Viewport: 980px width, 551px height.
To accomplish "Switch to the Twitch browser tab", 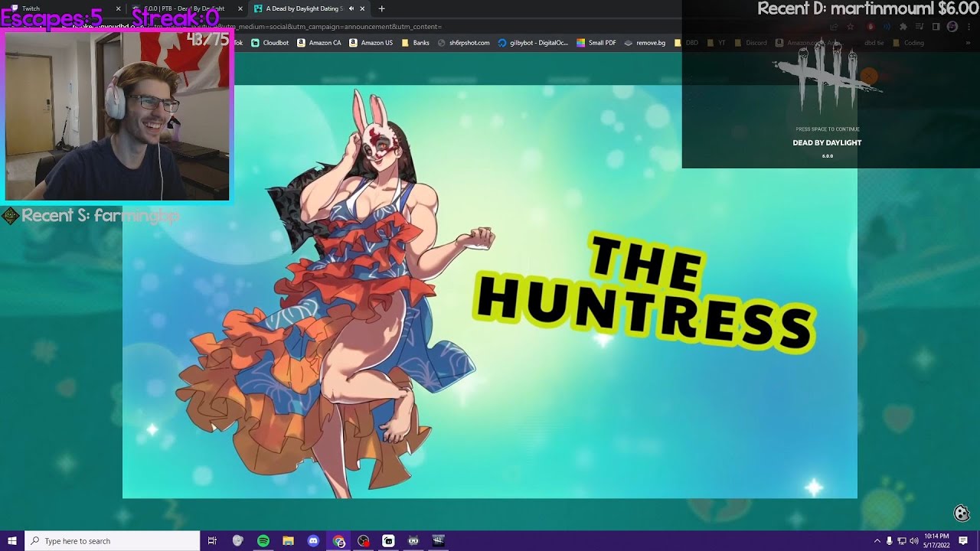I will coord(65,8).
